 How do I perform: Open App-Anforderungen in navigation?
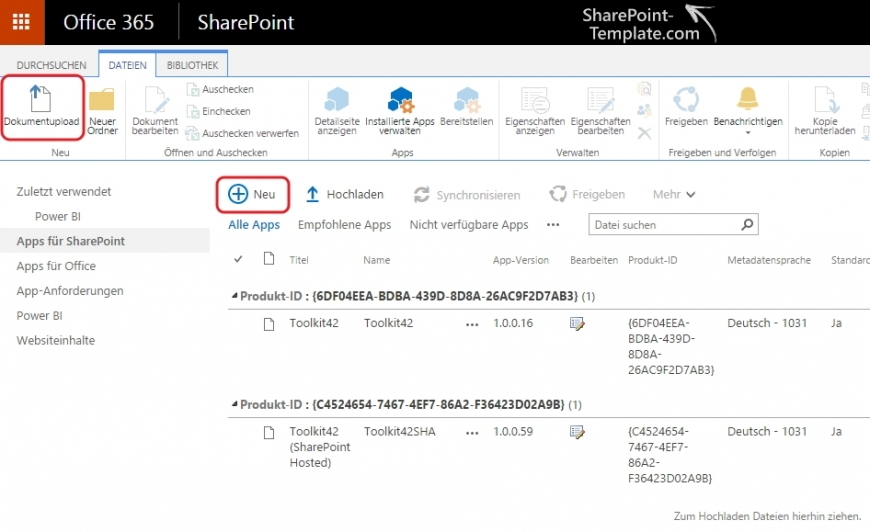(70, 291)
